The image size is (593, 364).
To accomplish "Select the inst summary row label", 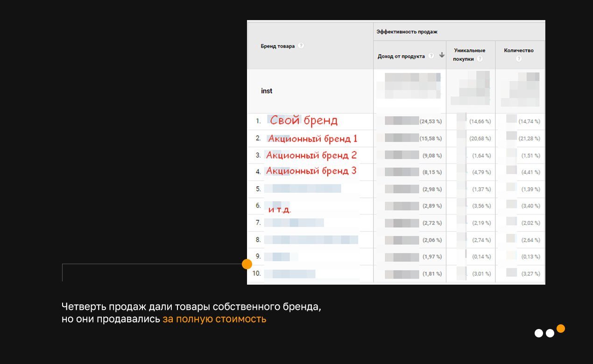I will coord(267,91).
